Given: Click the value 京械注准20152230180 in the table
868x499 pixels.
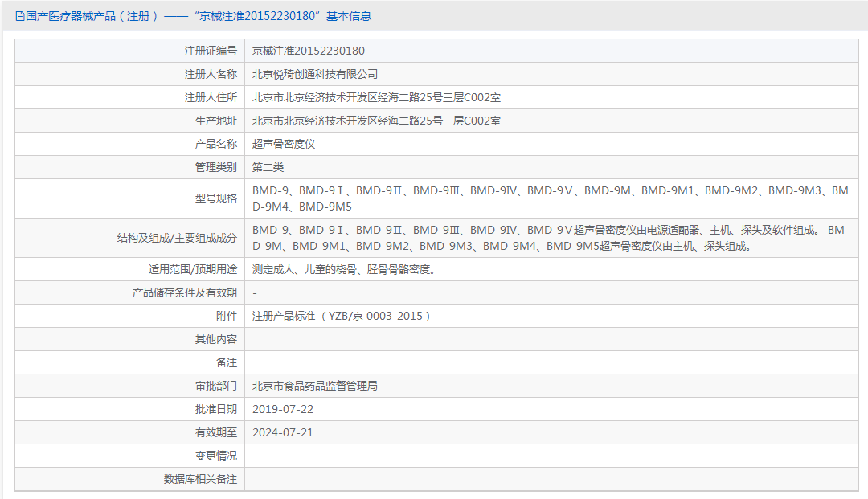Looking at the screenshot, I should pyautogui.click(x=309, y=51).
